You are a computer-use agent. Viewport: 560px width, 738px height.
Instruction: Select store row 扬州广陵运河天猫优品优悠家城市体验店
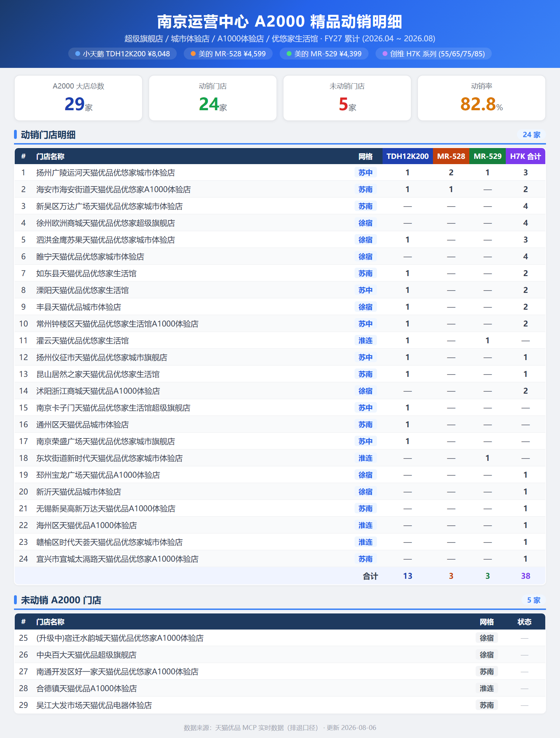click(x=280, y=173)
